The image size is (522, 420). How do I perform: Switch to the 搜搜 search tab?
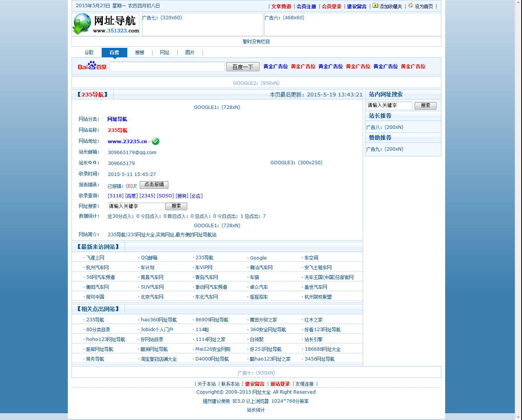click(x=139, y=52)
